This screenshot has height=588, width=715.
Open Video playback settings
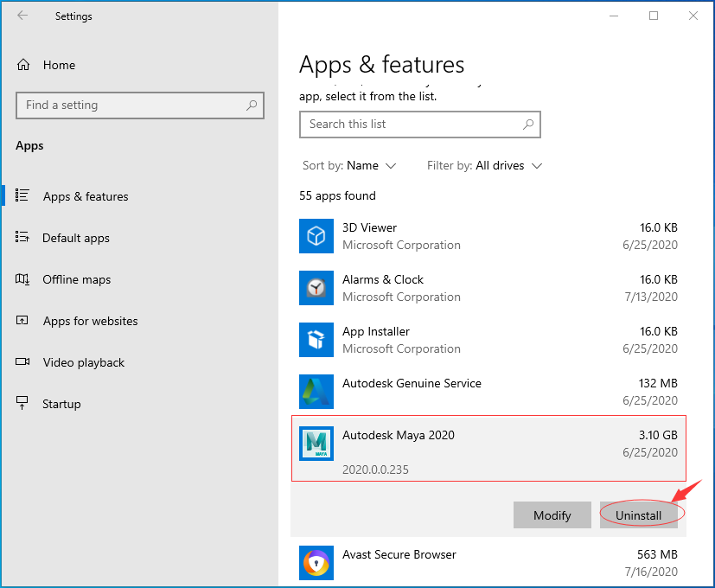[84, 362]
